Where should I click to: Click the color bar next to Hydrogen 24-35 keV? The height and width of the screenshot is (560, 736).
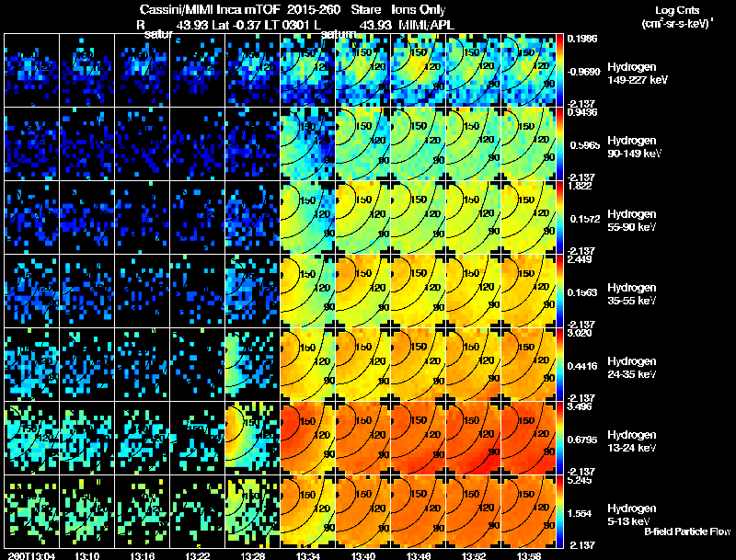pyautogui.click(x=559, y=365)
